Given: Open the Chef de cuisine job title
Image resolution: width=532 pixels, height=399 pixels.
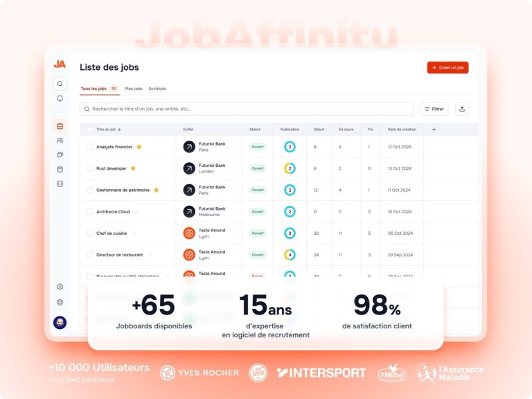Looking at the screenshot, I should [112, 233].
